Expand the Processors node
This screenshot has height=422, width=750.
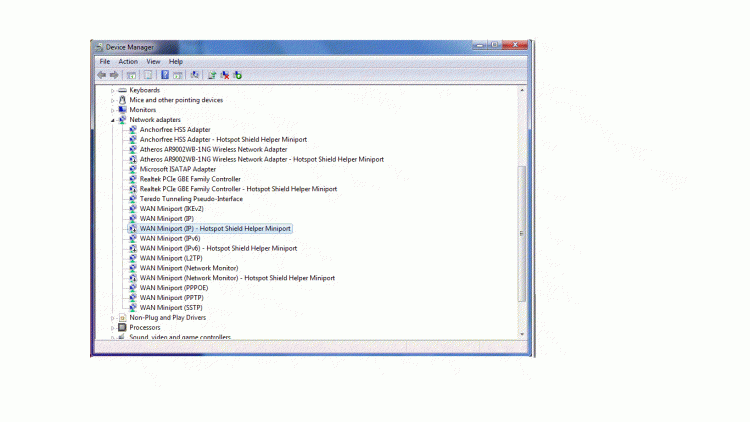113,328
